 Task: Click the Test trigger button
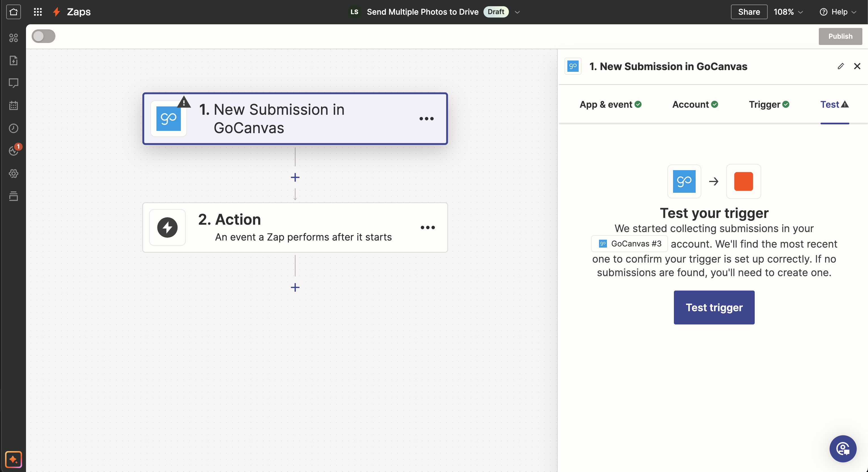point(714,308)
